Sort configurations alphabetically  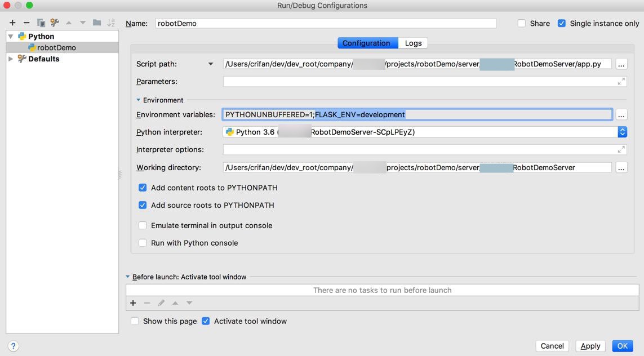(111, 23)
